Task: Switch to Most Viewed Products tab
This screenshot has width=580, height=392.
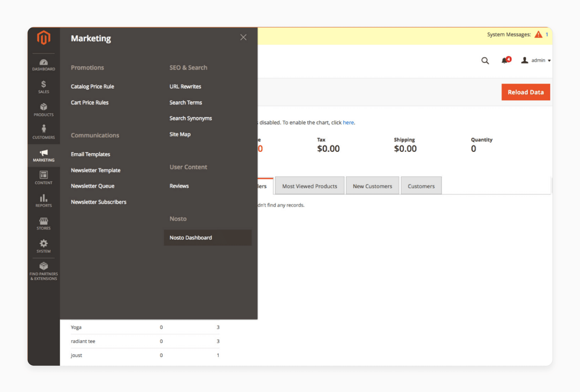Action: click(309, 186)
